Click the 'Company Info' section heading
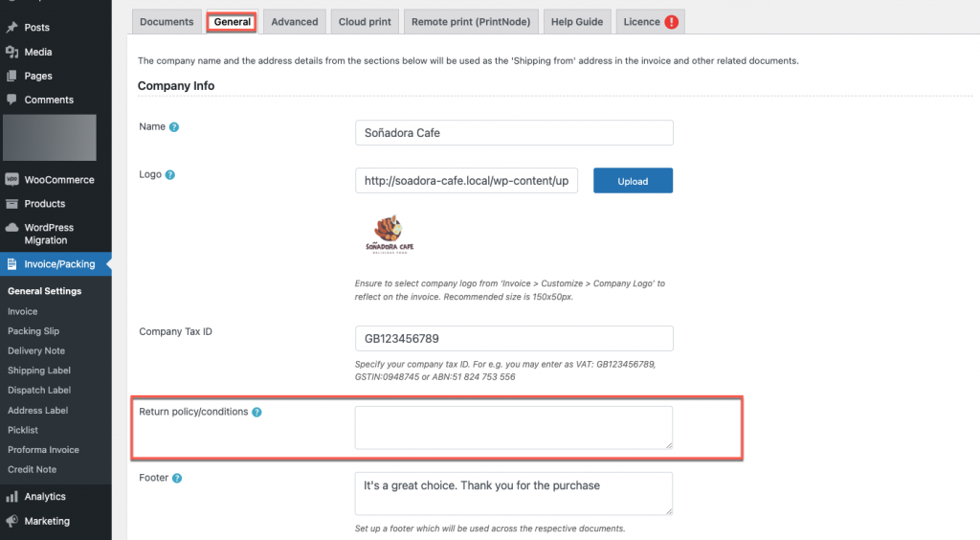This screenshot has width=980, height=540. [176, 85]
